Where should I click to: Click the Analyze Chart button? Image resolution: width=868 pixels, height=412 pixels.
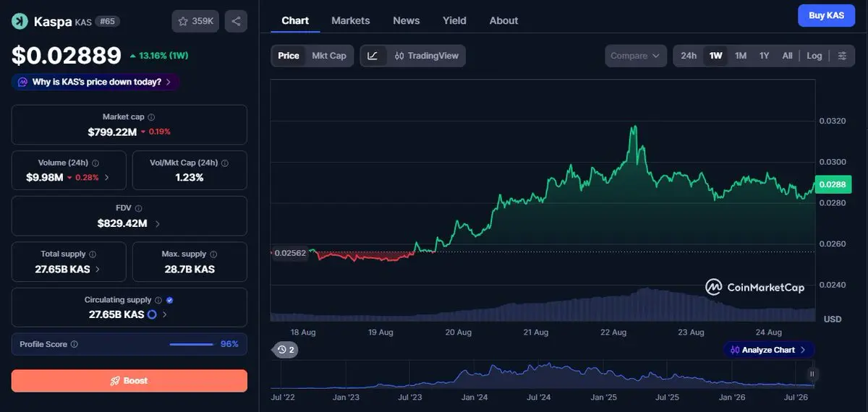click(x=768, y=350)
